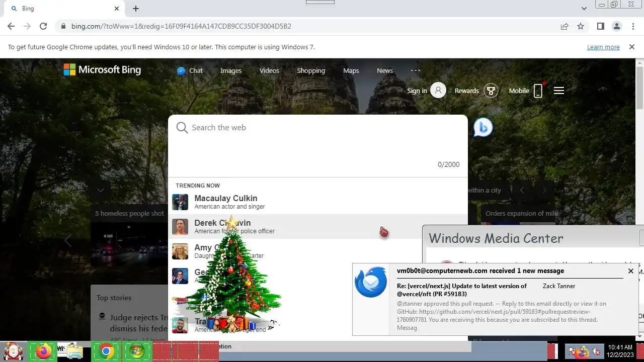Open the taskbar clock and date
The image size is (644, 362).
pyautogui.click(x=620, y=351)
